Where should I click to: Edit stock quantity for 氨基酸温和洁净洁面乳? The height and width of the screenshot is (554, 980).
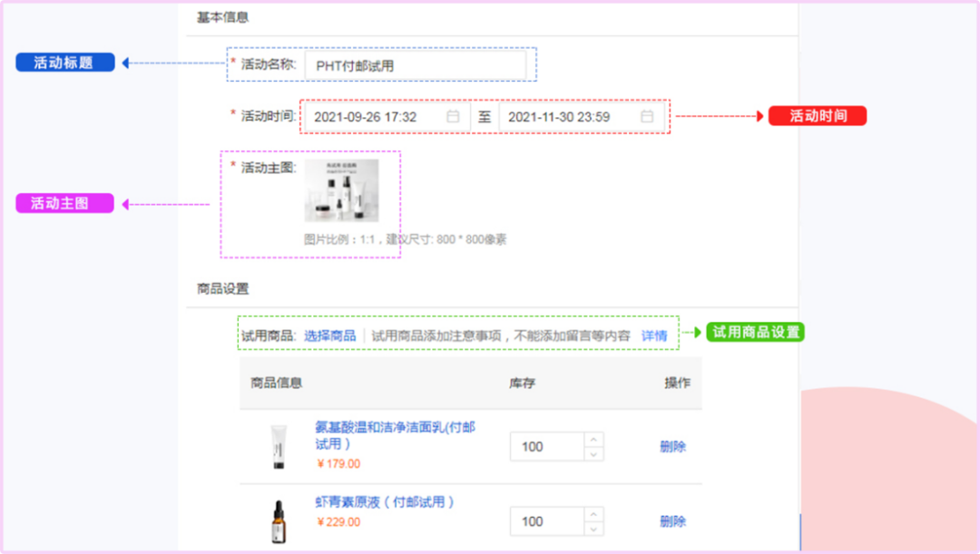tap(547, 447)
